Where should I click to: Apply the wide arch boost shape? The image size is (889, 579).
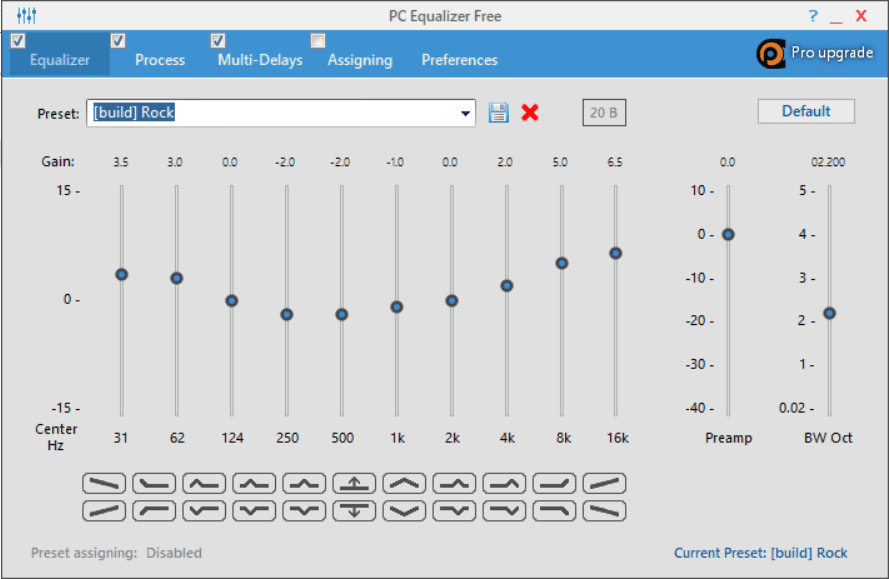click(x=404, y=484)
